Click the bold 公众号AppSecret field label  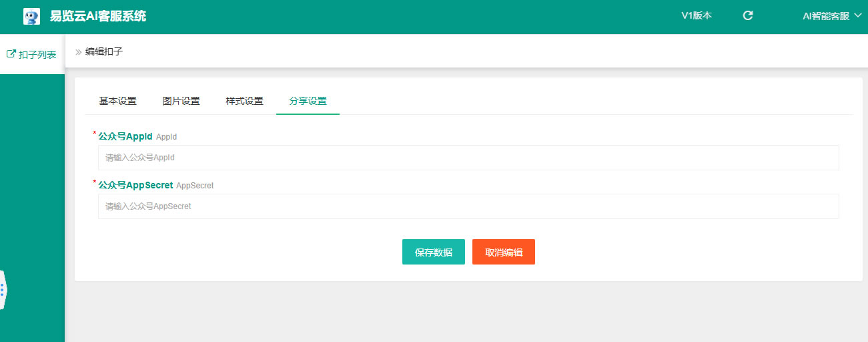coord(135,185)
